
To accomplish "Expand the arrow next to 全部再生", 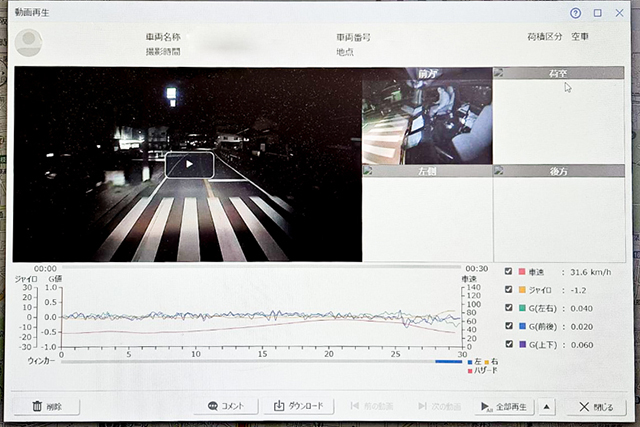I will (x=547, y=406).
